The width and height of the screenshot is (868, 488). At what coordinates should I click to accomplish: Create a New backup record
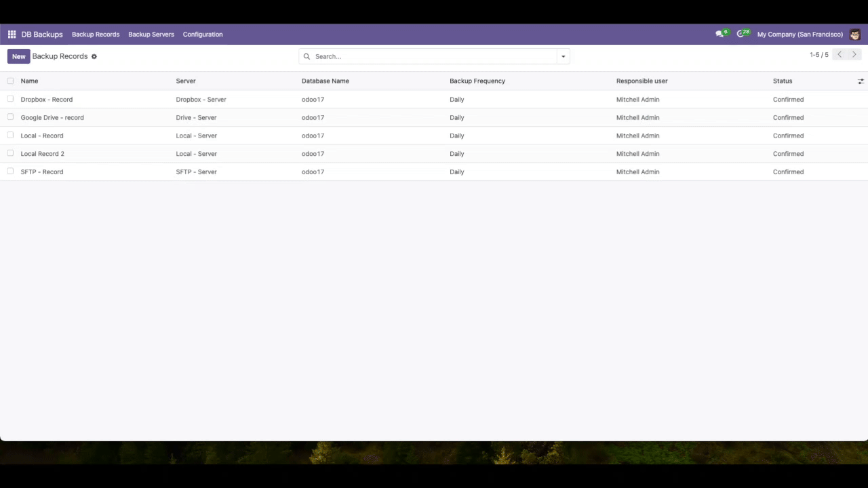click(x=19, y=56)
